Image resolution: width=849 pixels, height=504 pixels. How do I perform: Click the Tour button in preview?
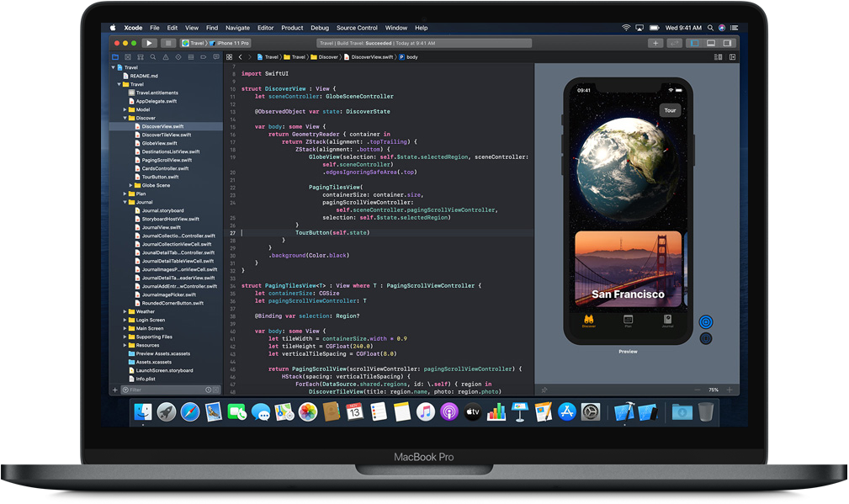pyautogui.click(x=670, y=110)
